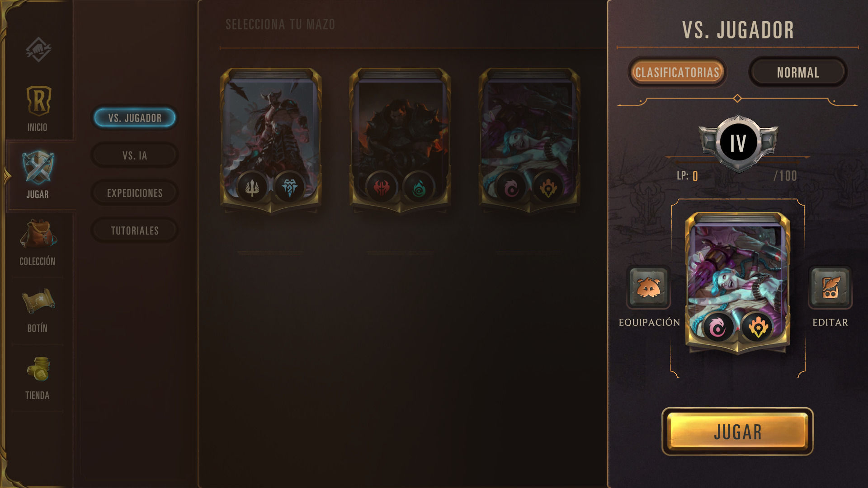
Task: Open the Botín treasure map icon
Action: (x=38, y=301)
